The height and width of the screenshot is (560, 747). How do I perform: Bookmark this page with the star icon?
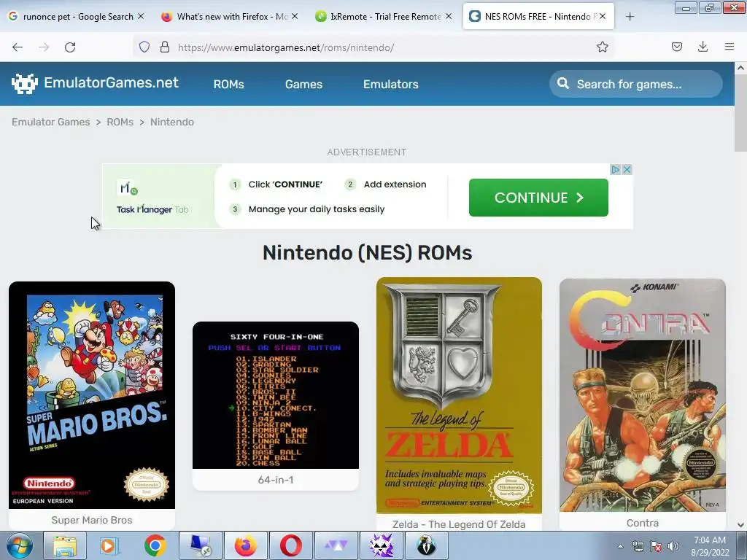[x=602, y=47]
